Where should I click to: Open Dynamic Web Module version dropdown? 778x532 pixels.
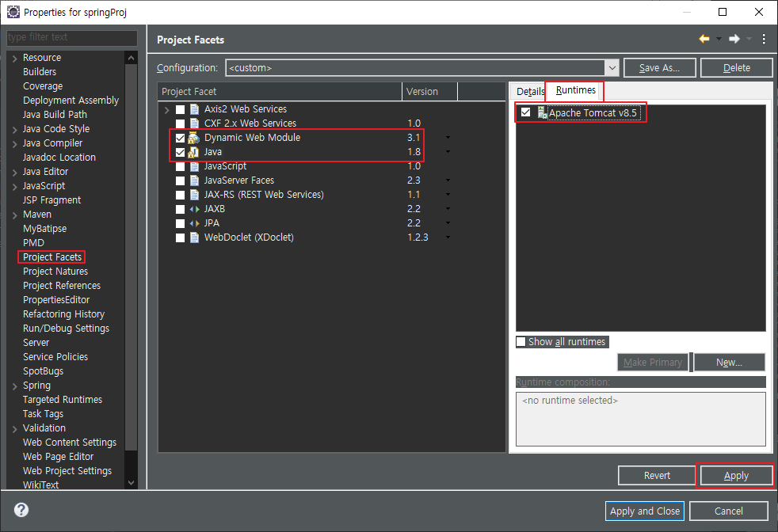coord(448,137)
